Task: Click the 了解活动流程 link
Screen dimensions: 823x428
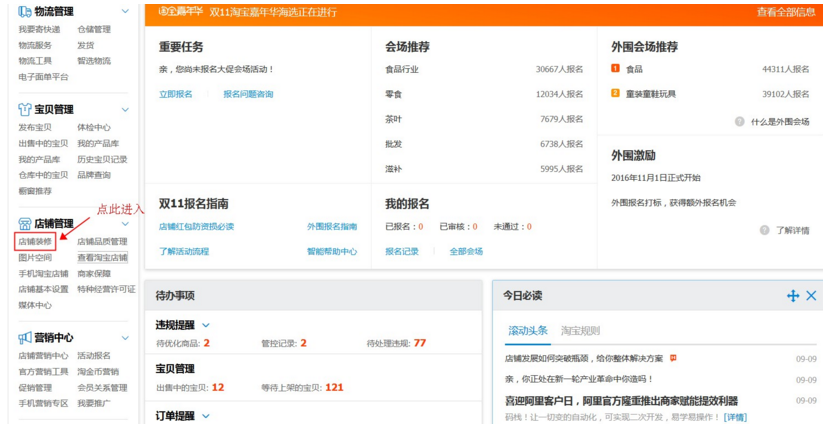Action: click(x=184, y=252)
